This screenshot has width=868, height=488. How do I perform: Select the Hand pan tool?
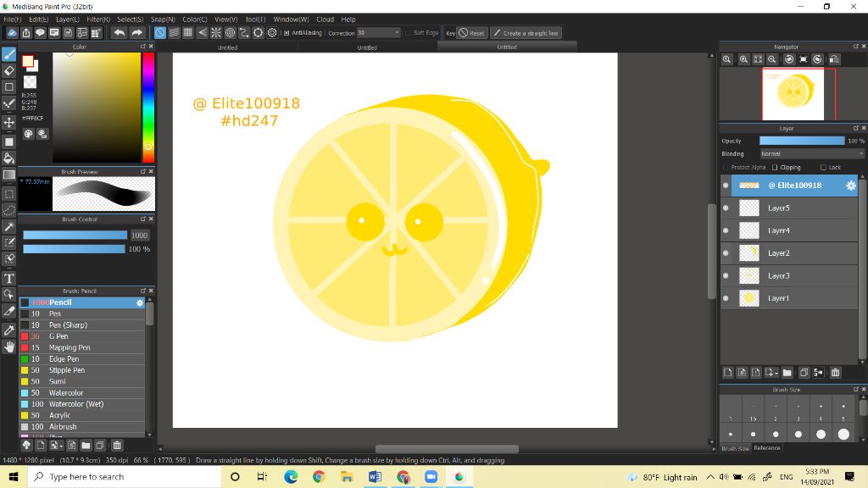tap(8, 347)
